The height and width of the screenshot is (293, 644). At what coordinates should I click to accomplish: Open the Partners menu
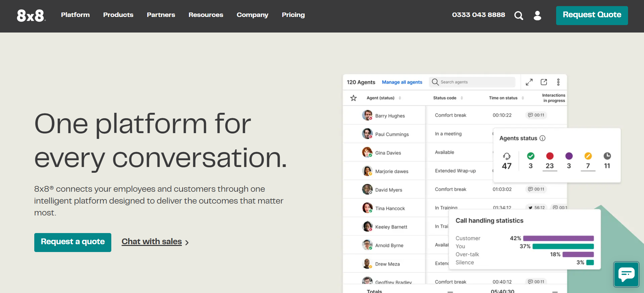(161, 15)
